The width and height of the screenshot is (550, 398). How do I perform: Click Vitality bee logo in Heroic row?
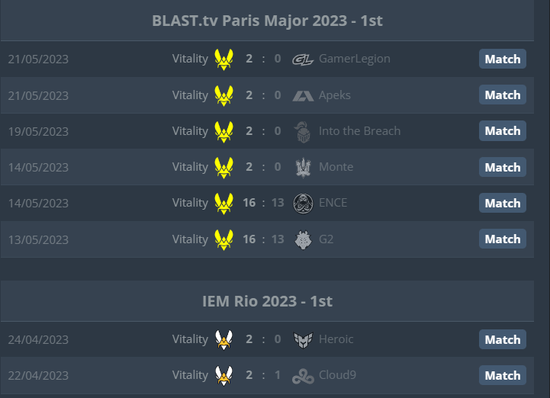click(224, 339)
